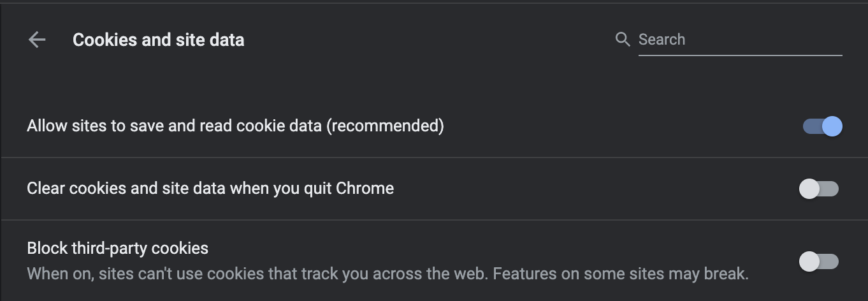The height and width of the screenshot is (301, 868).
Task: Click the underline beneath the Search box
Action: [739, 55]
